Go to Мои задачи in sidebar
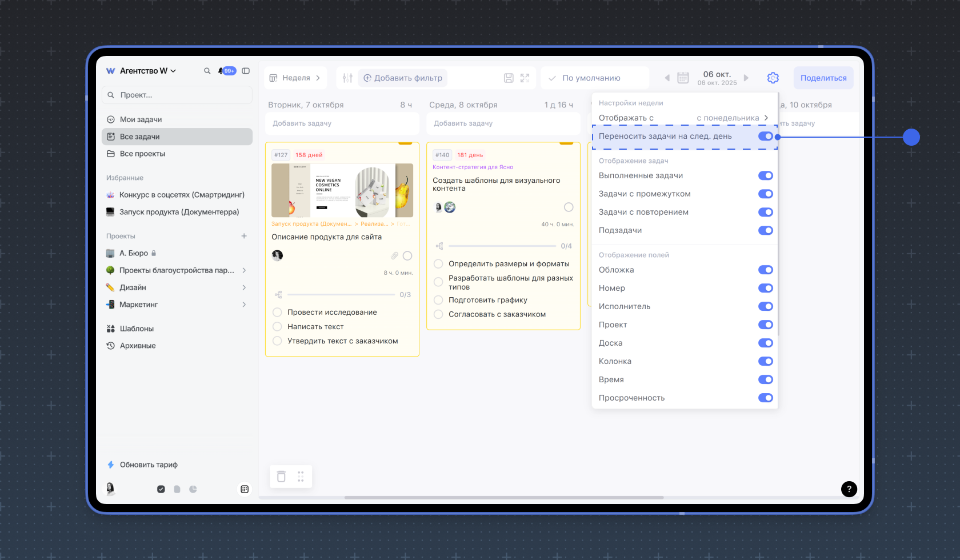Screen dimensions: 960x560 click(x=141, y=119)
